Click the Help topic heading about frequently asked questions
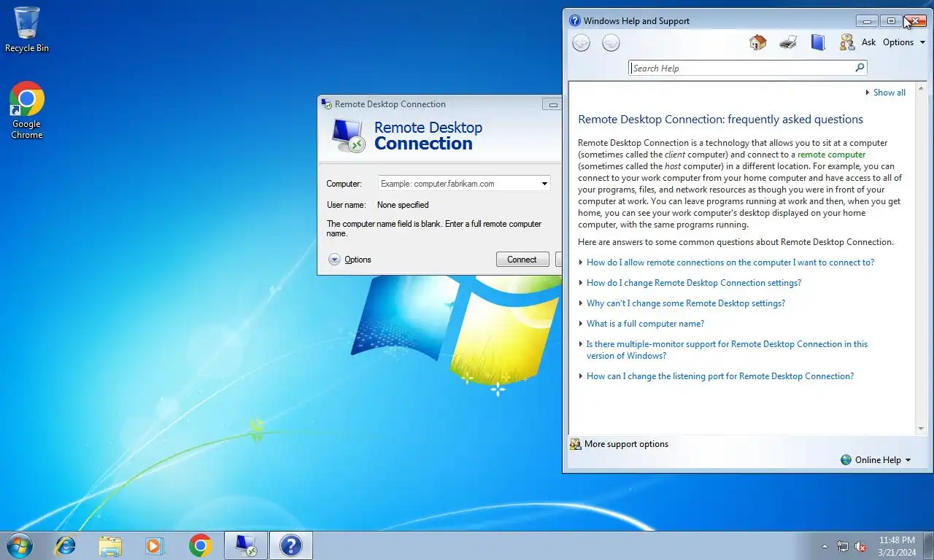The image size is (934, 560). coord(720,120)
